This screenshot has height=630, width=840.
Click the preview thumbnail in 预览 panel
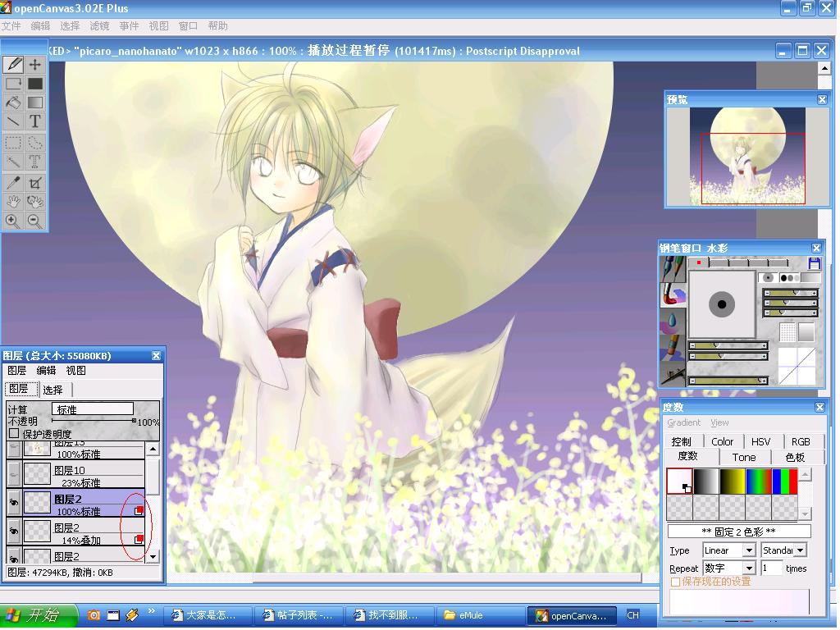[x=748, y=156]
